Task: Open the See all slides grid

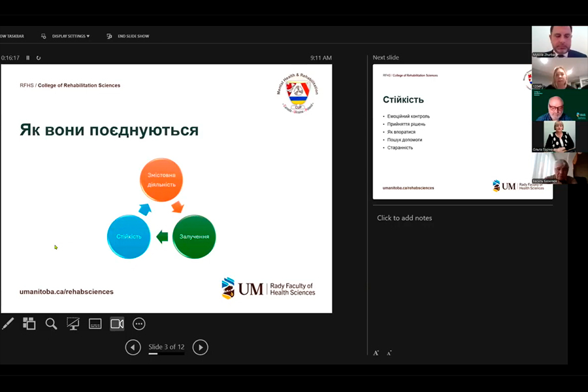Action: (x=29, y=324)
